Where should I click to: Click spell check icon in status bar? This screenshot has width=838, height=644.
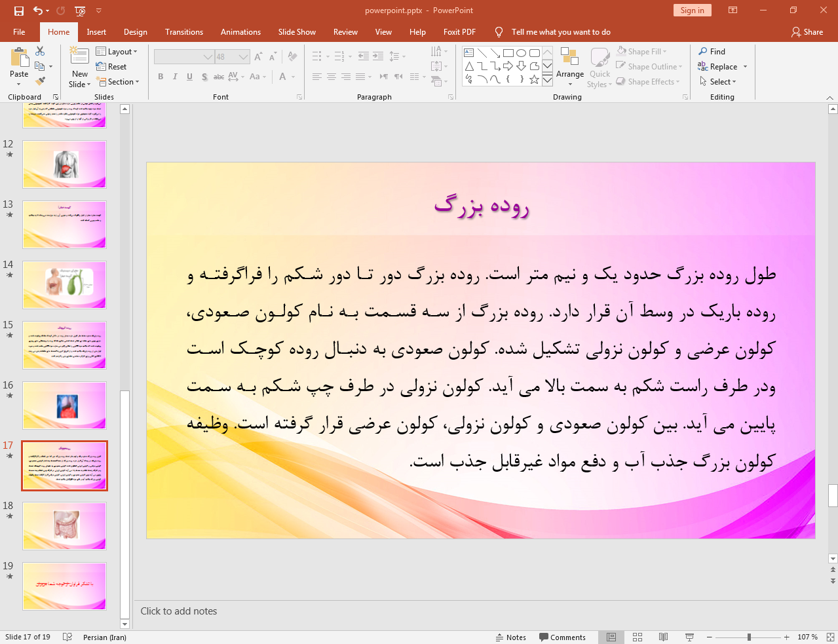(67, 637)
